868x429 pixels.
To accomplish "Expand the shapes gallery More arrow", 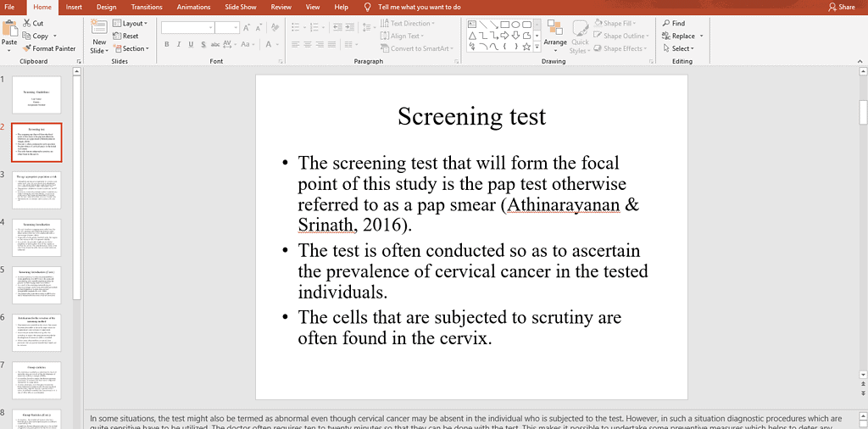I will [x=537, y=47].
